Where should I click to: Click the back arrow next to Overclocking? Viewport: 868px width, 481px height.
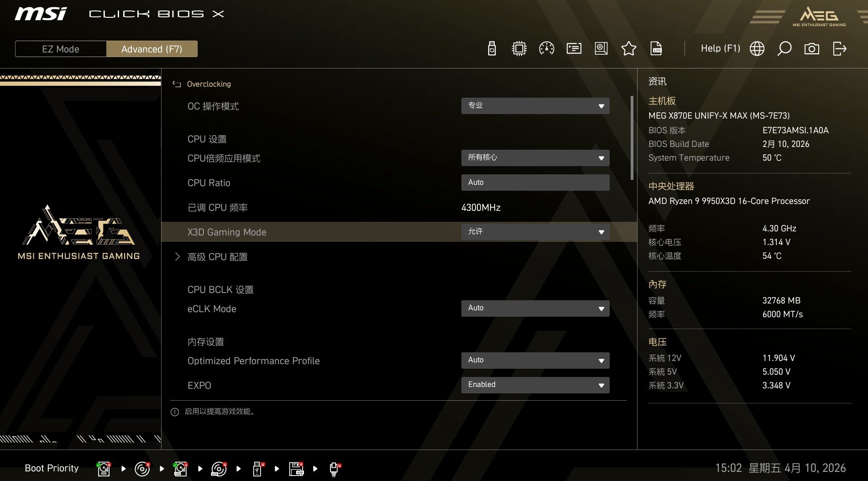176,84
